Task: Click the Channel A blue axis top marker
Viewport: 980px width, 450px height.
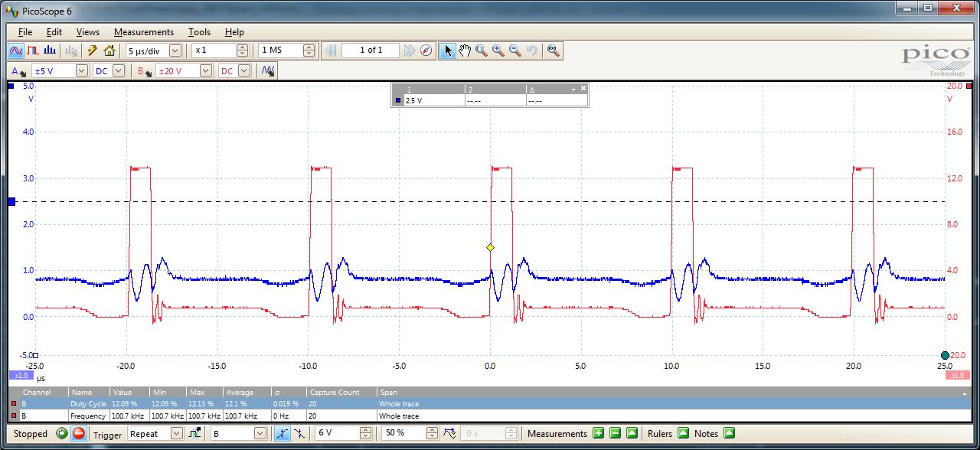Action: (x=11, y=86)
